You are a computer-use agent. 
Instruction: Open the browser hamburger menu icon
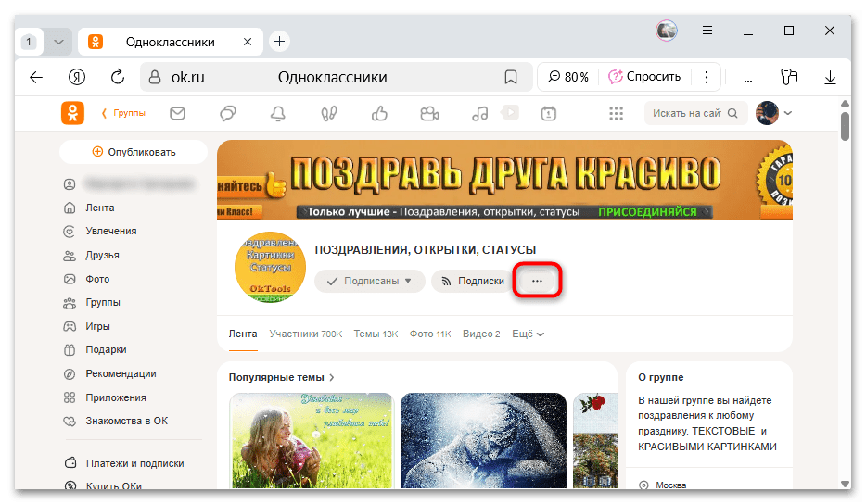[707, 31]
